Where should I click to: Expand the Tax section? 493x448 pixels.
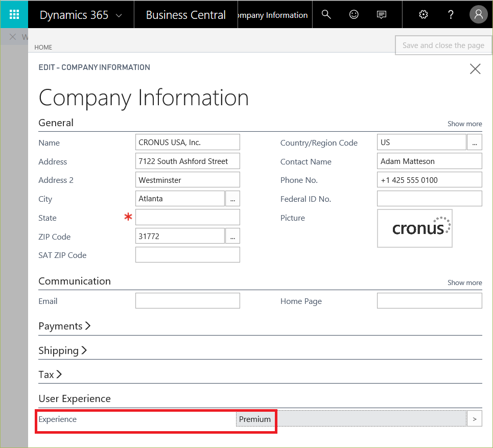coord(50,374)
